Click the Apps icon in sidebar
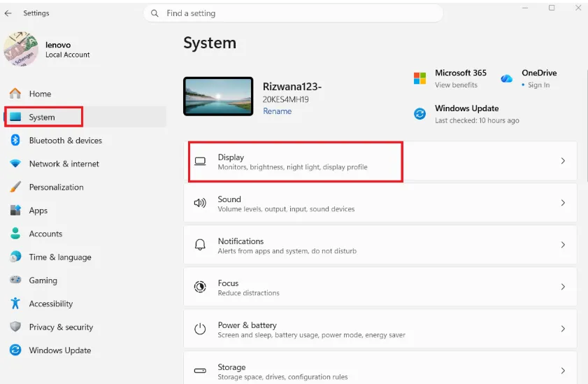Image resolution: width=588 pixels, height=384 pixels. coord(15,210)
